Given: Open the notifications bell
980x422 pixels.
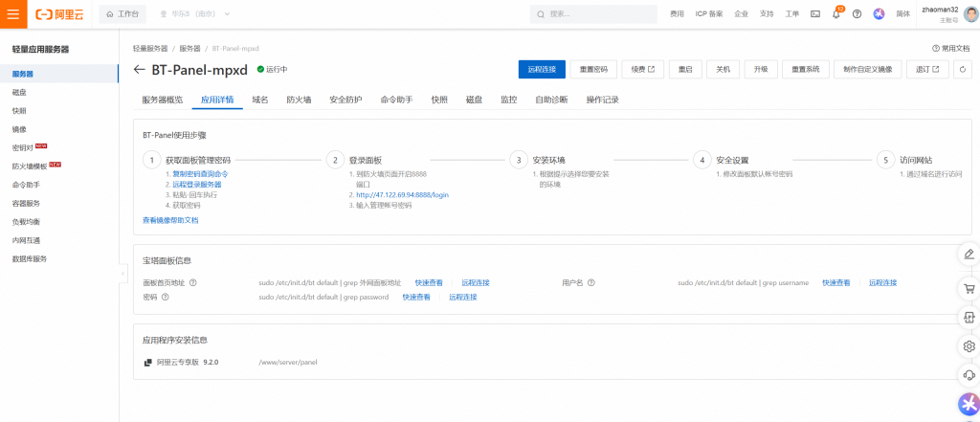Looking at the screenshot, I should (836, 13).
